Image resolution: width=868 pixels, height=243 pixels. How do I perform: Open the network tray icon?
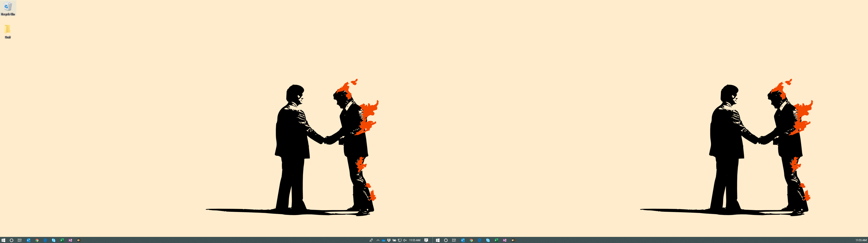(x=400, y=240)
